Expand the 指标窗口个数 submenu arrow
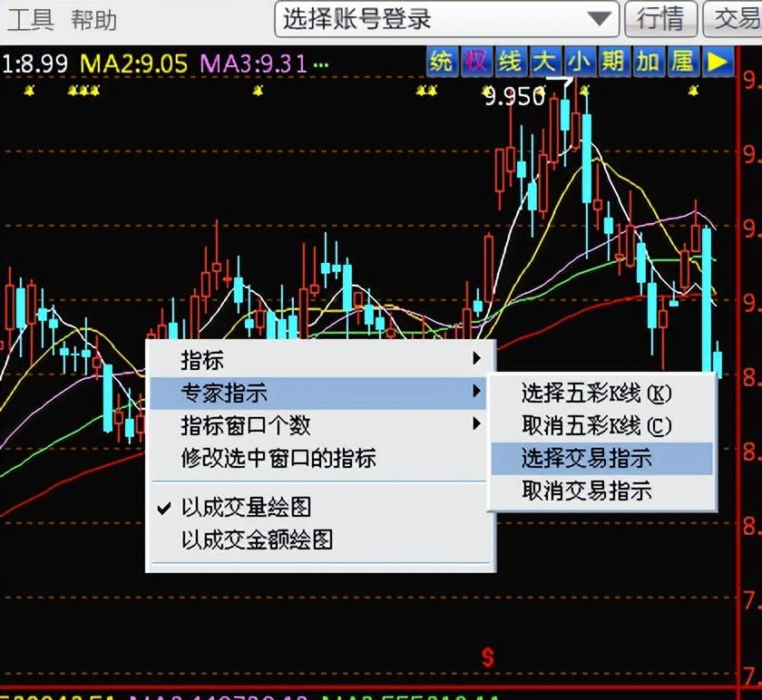762x700 pixels. click(x=477, y=424)
